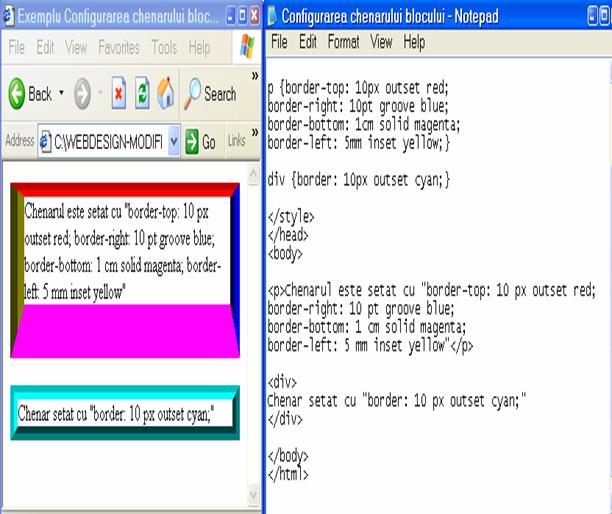Click the Internet Explorer title bar icon
The height and width of the screenshot is (514, 612).
pyautogui.click(x=8, y=16)
